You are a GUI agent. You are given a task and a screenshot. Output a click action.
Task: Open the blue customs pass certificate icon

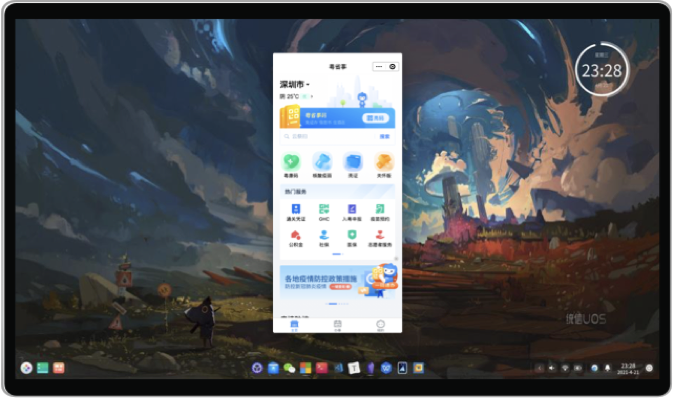296,209
